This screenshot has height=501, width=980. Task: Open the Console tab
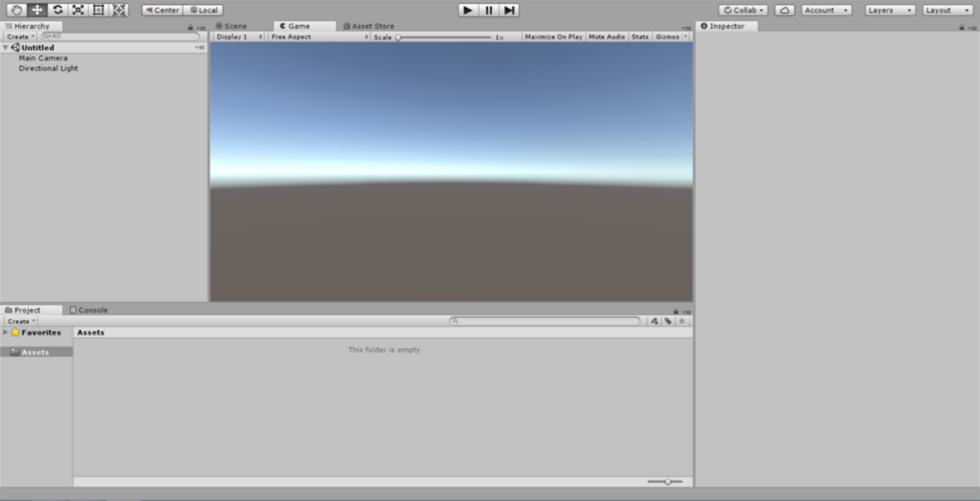coord(88,310)
